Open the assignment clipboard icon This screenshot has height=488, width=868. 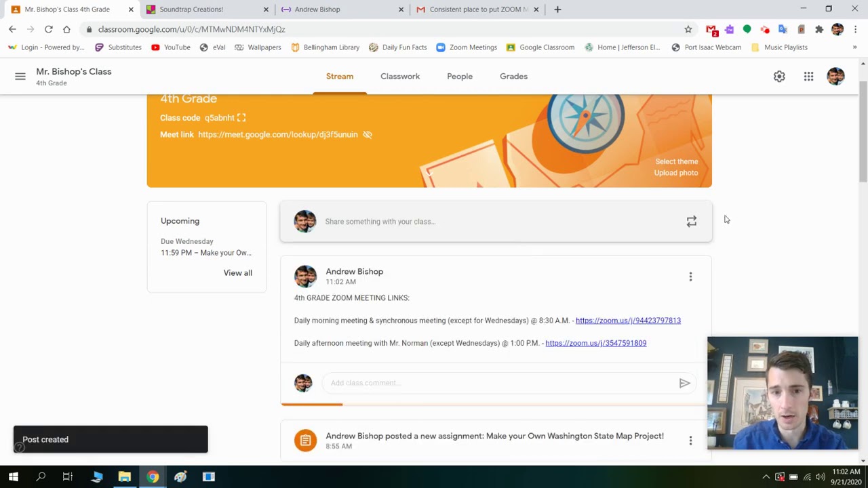tap(305, 441)
